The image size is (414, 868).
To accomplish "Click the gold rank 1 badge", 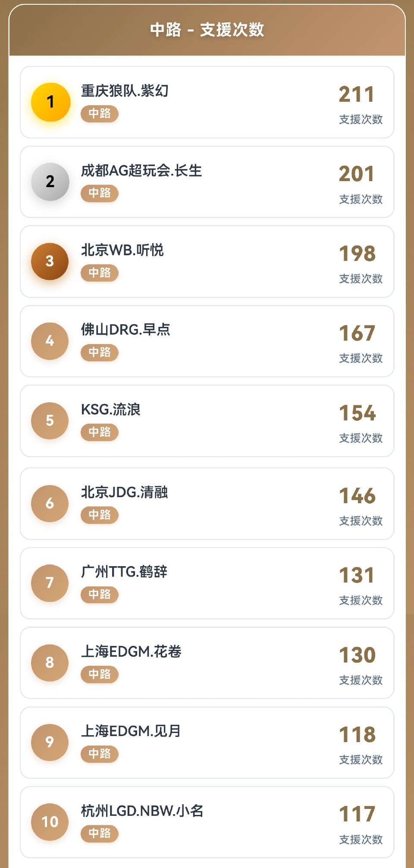I will point(50,102).
